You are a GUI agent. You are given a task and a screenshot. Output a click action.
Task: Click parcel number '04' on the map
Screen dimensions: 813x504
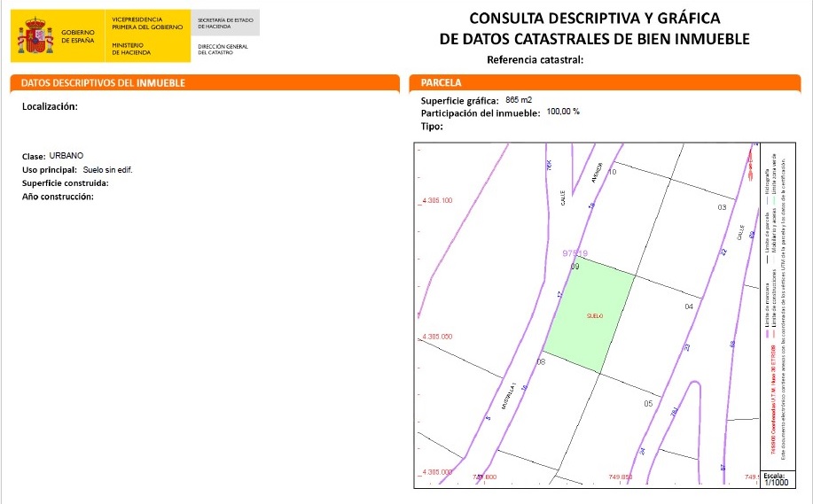[689, 306]
